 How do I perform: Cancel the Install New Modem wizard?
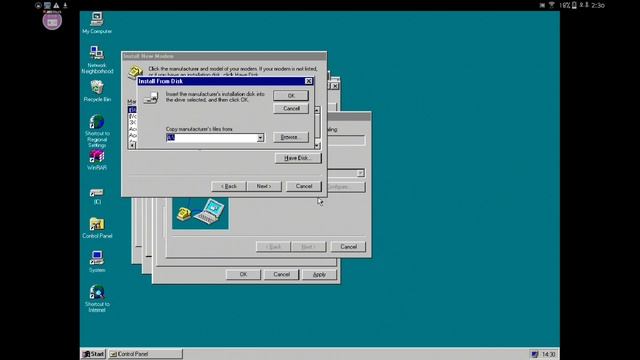[x=304, y=186]
